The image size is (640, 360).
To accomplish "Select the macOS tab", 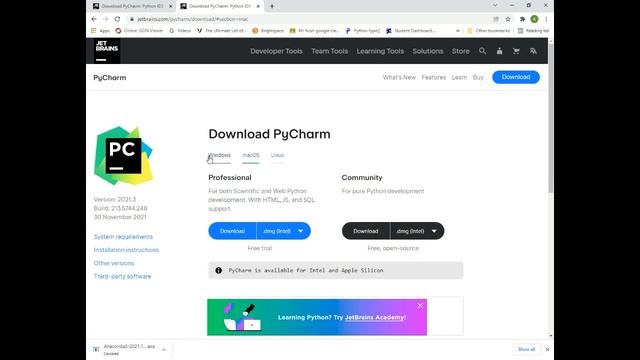I will tap(251, 156).
